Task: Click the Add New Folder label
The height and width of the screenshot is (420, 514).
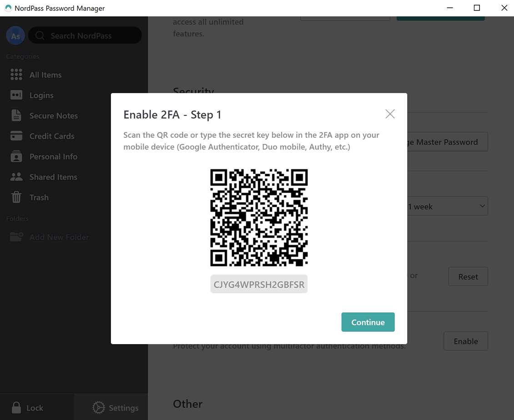Action: click(59, 237)
